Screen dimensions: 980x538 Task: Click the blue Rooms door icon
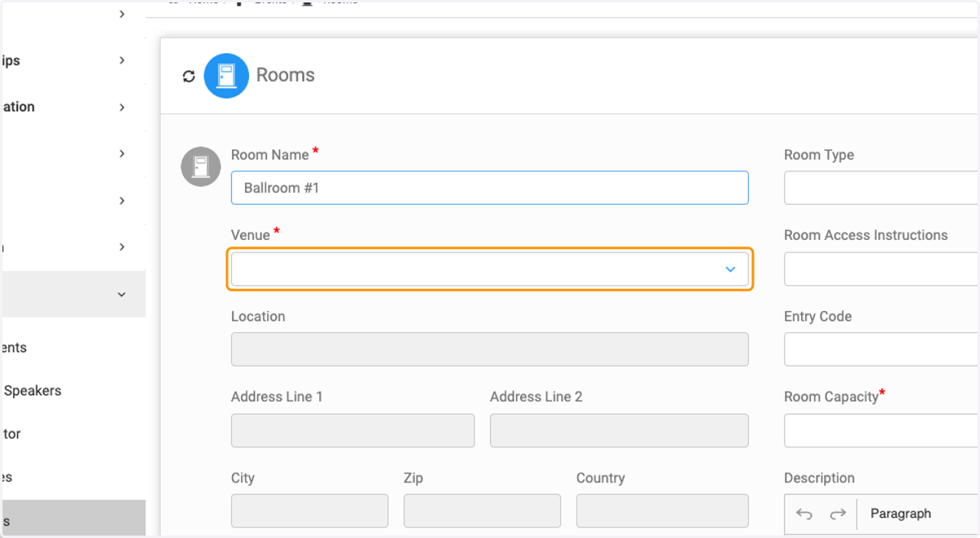[x=226, y=76]
